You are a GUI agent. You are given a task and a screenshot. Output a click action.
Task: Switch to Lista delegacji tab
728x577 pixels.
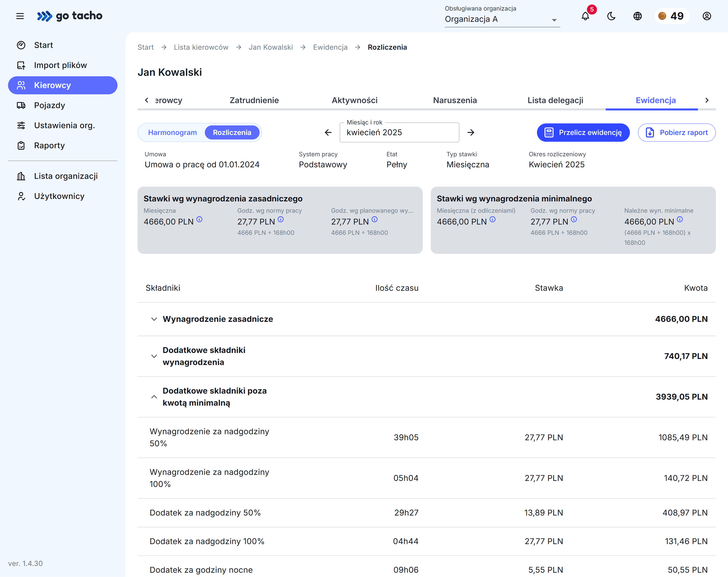tap(555, 100)
